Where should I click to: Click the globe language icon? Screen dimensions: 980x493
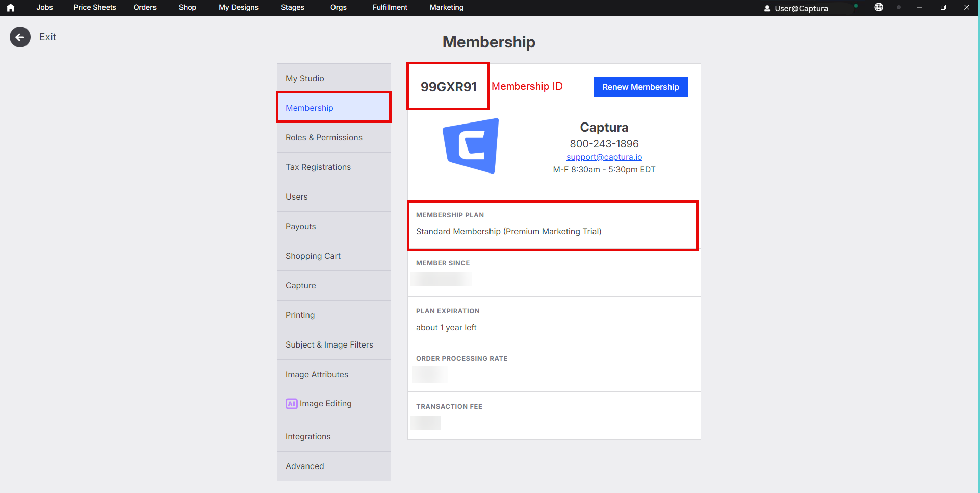[x=879, y=7]
